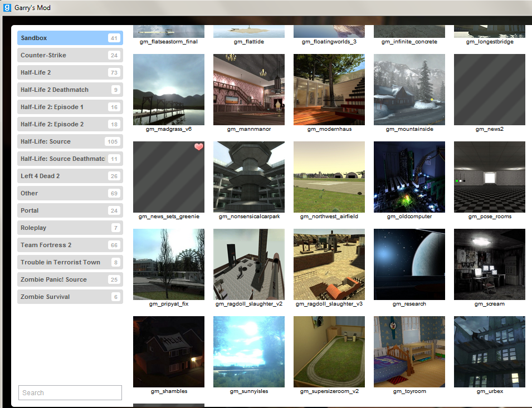
Task: Select the gm_northwest_airfield map
Action: (x=329, y=177)
